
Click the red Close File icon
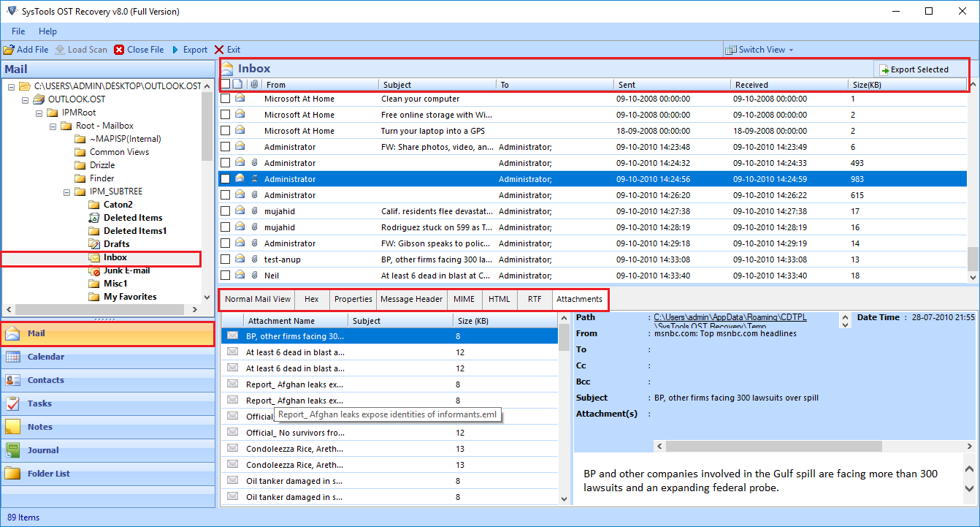[119, 50]
